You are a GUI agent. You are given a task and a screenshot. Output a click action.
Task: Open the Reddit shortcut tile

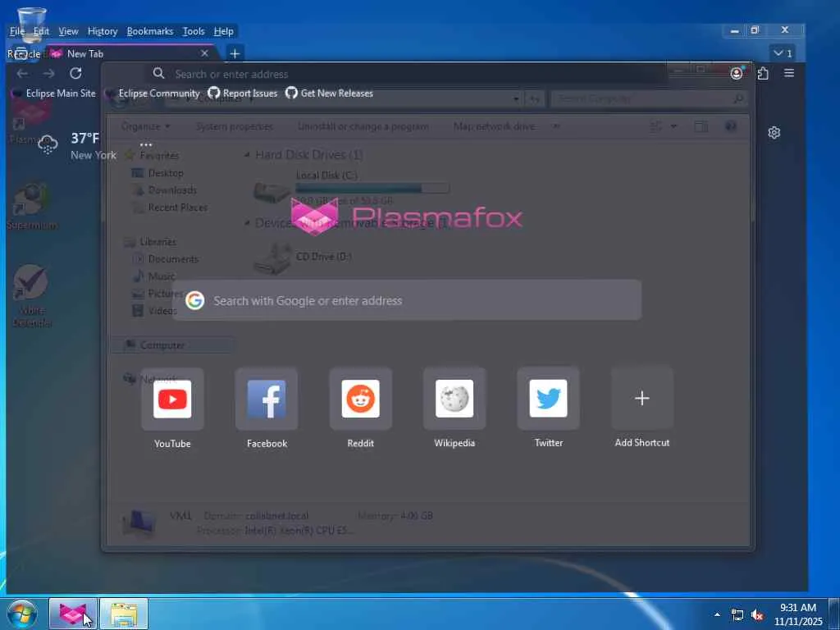click(361, 399)
